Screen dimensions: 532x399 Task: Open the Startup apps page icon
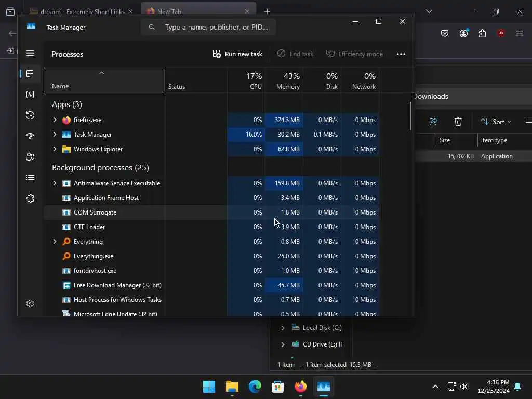(x=30, y=136)
